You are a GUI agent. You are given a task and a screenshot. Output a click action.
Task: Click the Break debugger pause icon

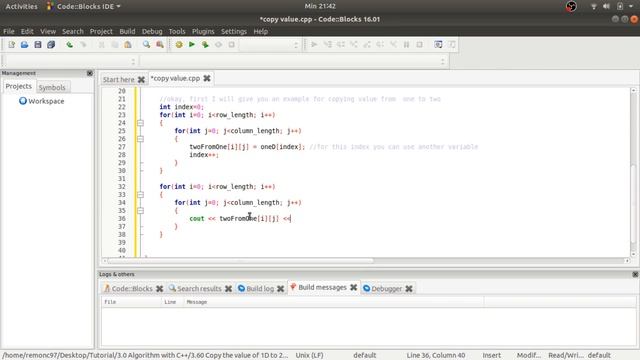pyautogui.click(x=406, y=44)
